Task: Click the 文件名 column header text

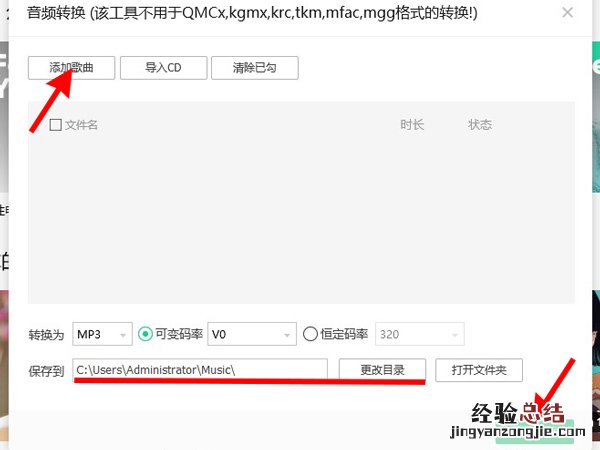Action: coord(81,125)
